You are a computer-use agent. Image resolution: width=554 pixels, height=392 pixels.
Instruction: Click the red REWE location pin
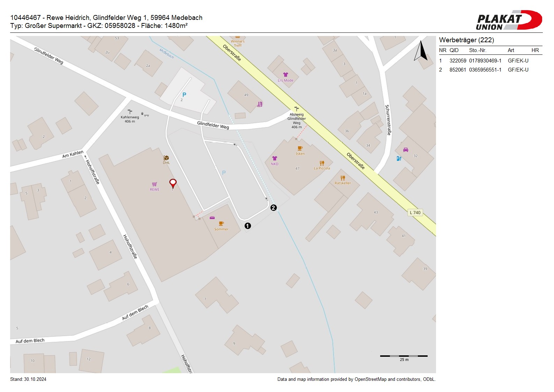coord(173,183)
